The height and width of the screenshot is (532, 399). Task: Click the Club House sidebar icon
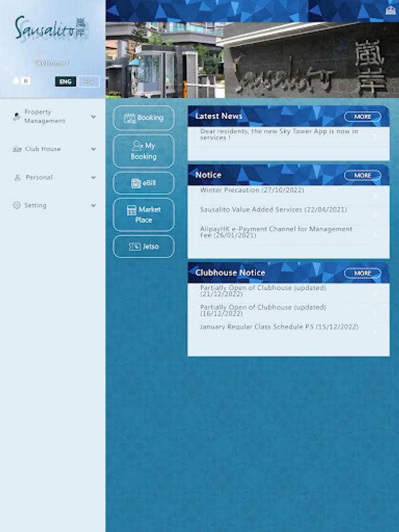pos(17,149)
